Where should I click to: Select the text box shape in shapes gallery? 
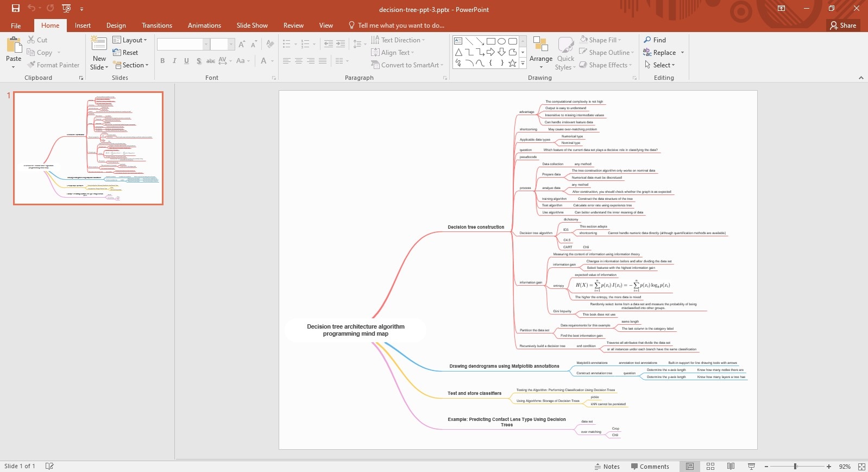point(458,41)
